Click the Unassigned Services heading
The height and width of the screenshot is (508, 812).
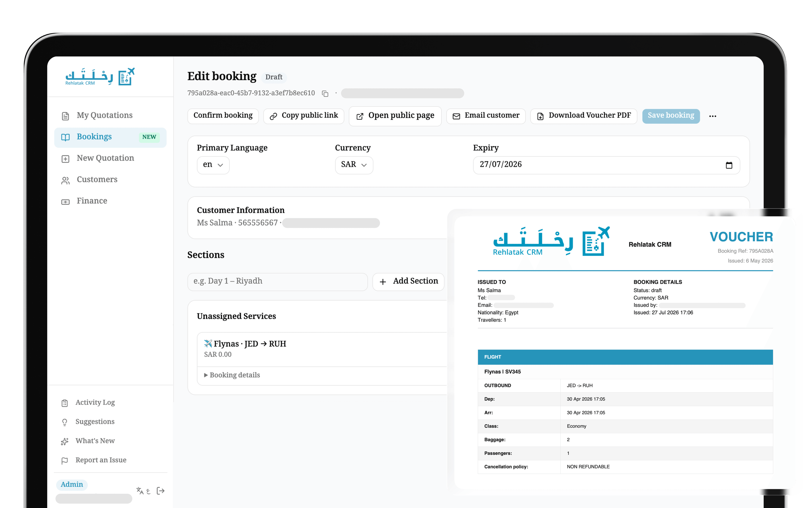[236, 316]
